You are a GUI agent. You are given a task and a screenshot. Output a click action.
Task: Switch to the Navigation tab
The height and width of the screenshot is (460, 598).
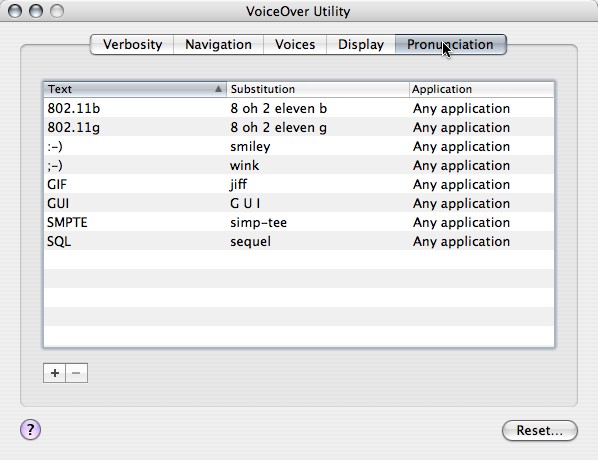tap(218, 45)
